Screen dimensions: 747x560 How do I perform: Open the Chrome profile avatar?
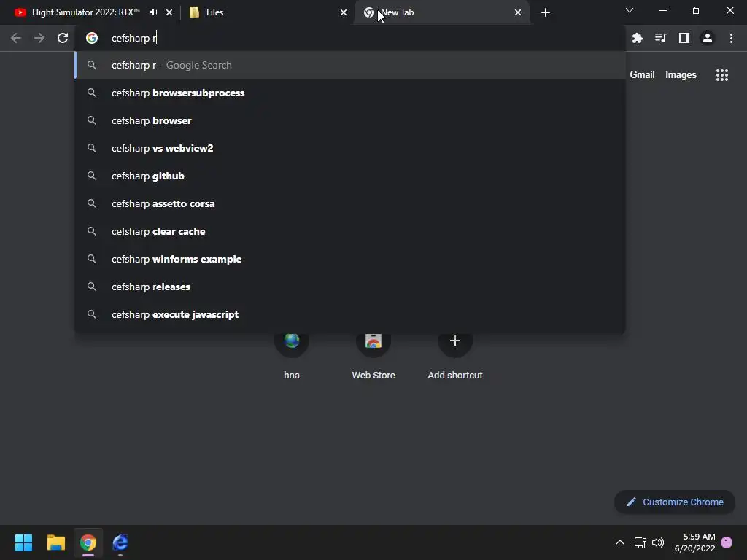coord(708,38)
